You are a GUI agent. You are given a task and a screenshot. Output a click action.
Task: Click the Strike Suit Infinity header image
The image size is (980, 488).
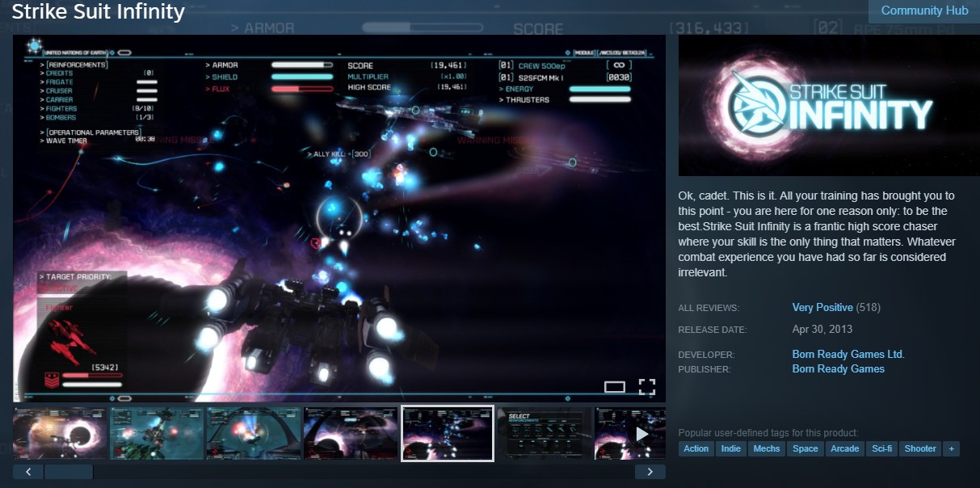829,106
